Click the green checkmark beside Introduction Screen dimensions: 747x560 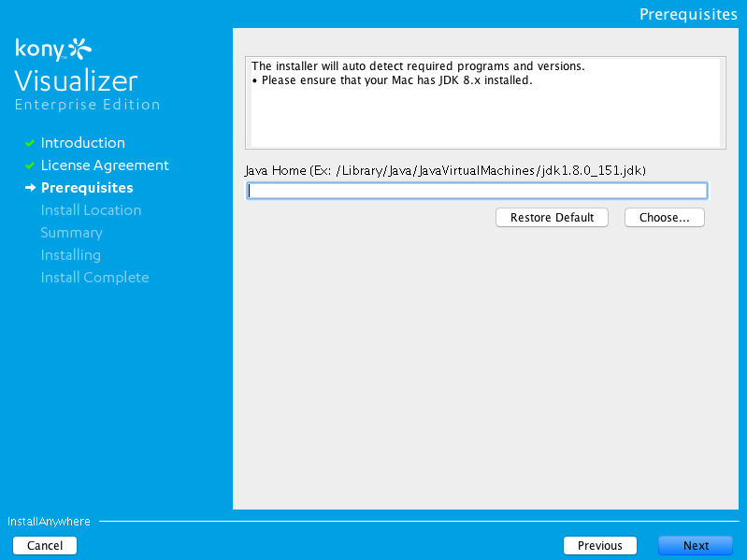[x=30, y=143]
